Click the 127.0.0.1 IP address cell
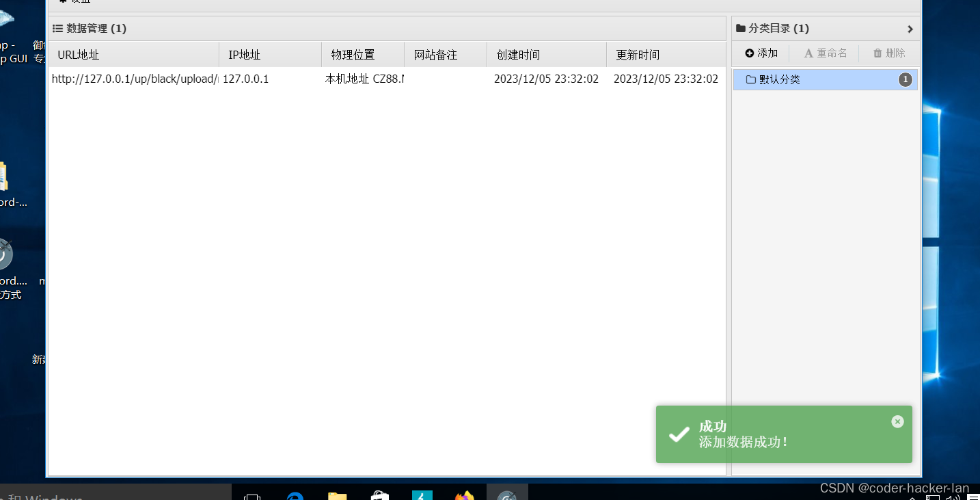Image resolution: width=980 pixels, height=500 pixels. [x=271, y=79]
